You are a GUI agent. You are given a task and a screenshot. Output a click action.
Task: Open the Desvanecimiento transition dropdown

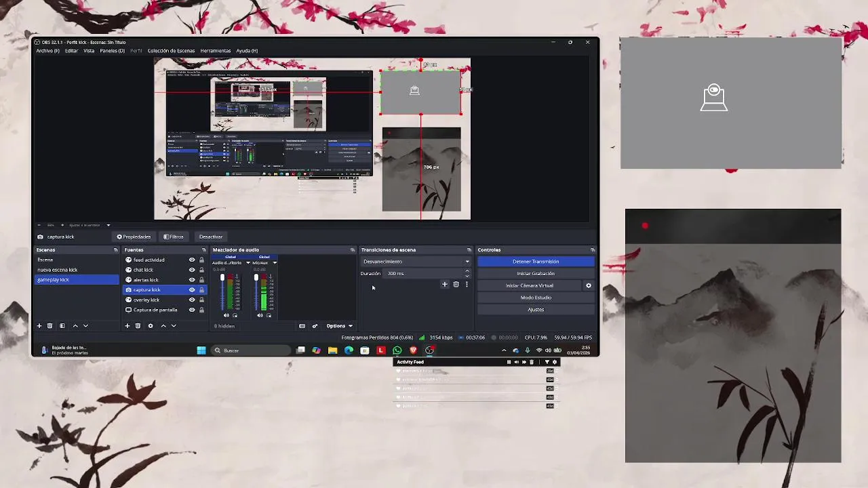(416, 262)
